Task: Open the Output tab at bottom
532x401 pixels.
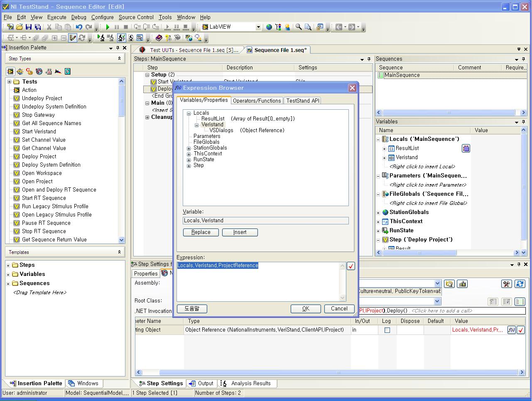Action: (x=201, y=384)
